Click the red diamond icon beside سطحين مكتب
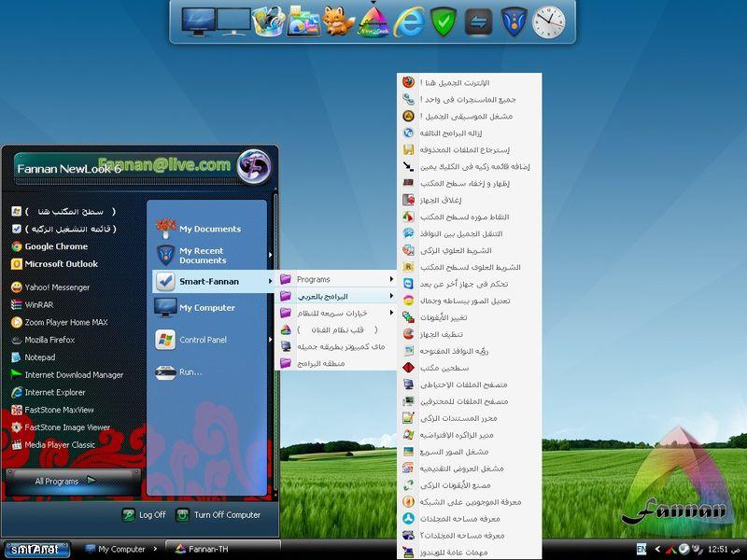 408,368
